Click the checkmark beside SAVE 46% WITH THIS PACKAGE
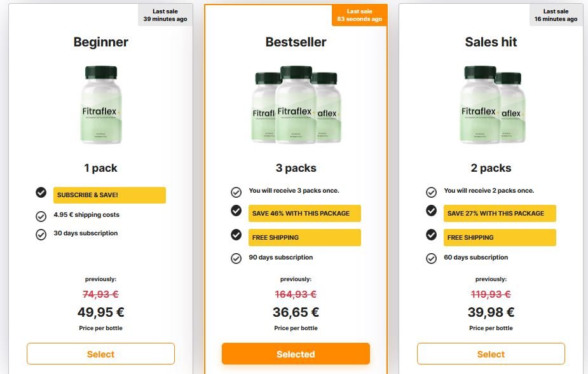Screen dimensions: 588x374 [x=236, y=211]
